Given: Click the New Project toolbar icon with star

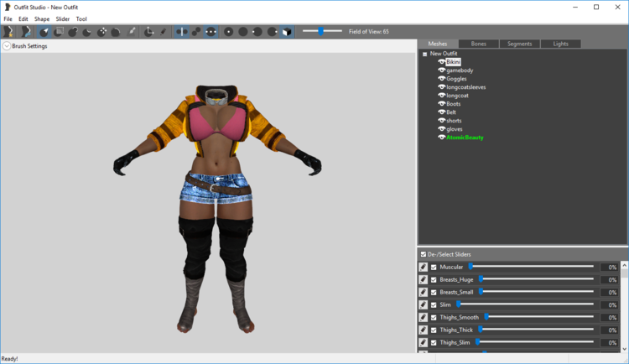Looking at the screenshot, I should [x=8, y=32].
